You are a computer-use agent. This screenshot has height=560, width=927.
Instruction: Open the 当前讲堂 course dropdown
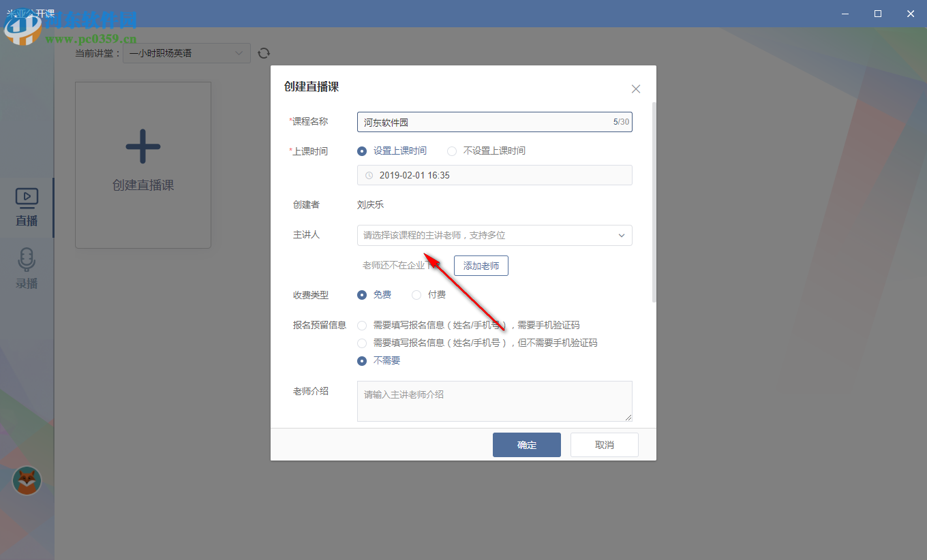[x=186, y=52]
